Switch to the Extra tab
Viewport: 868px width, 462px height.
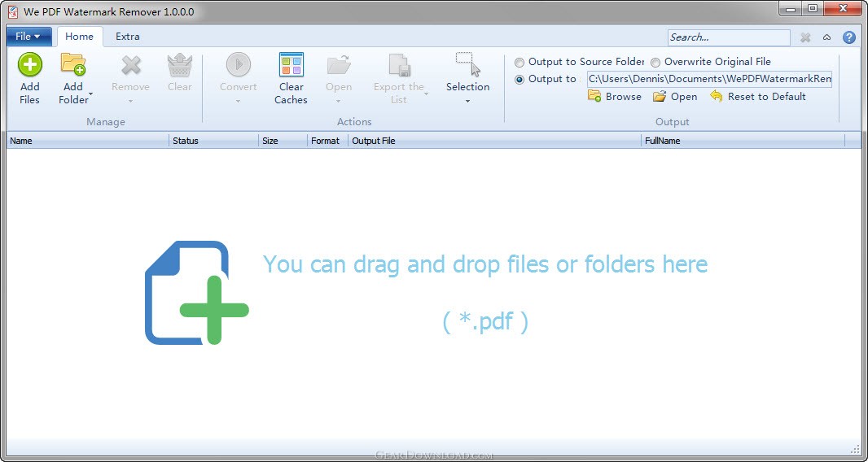[127, 37]
